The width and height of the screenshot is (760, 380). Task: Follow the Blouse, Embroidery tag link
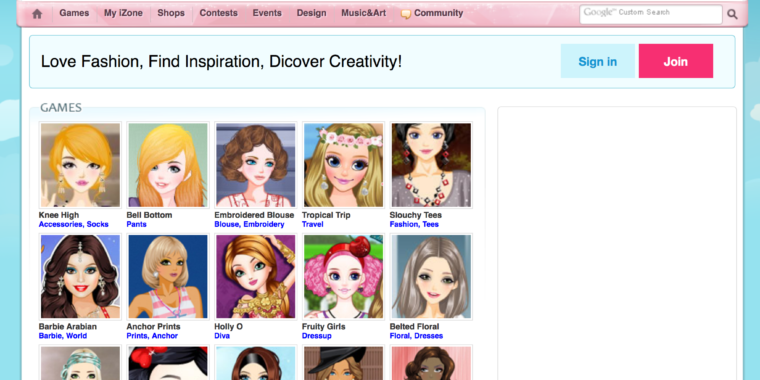[249, 224]
